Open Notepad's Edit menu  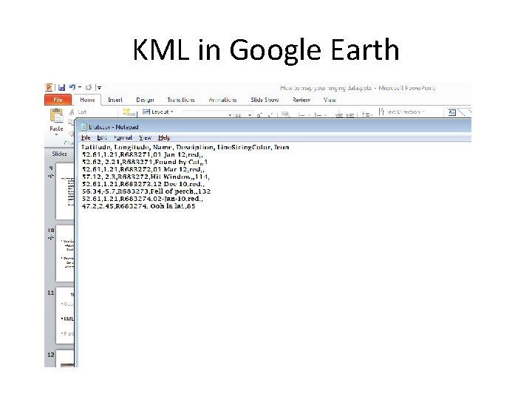102,137
